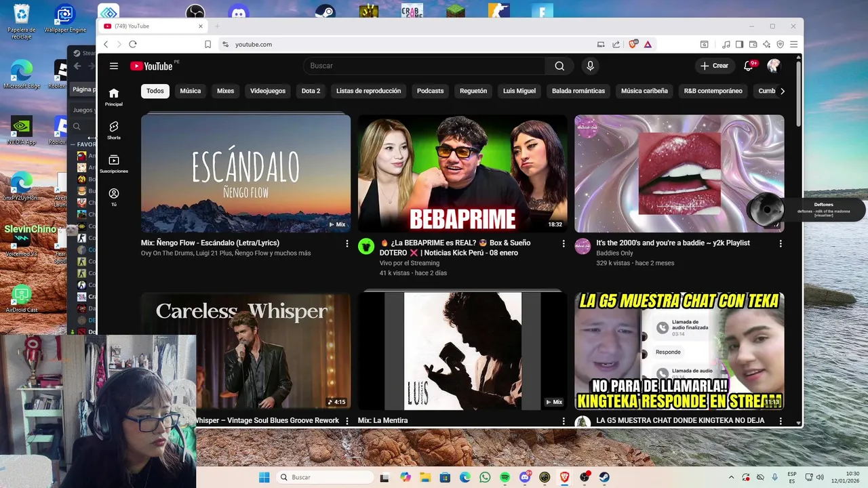This screenshot has width=868, height=488.
Task: Go to YouTube home via logo
Action: (x=151, y=66)
